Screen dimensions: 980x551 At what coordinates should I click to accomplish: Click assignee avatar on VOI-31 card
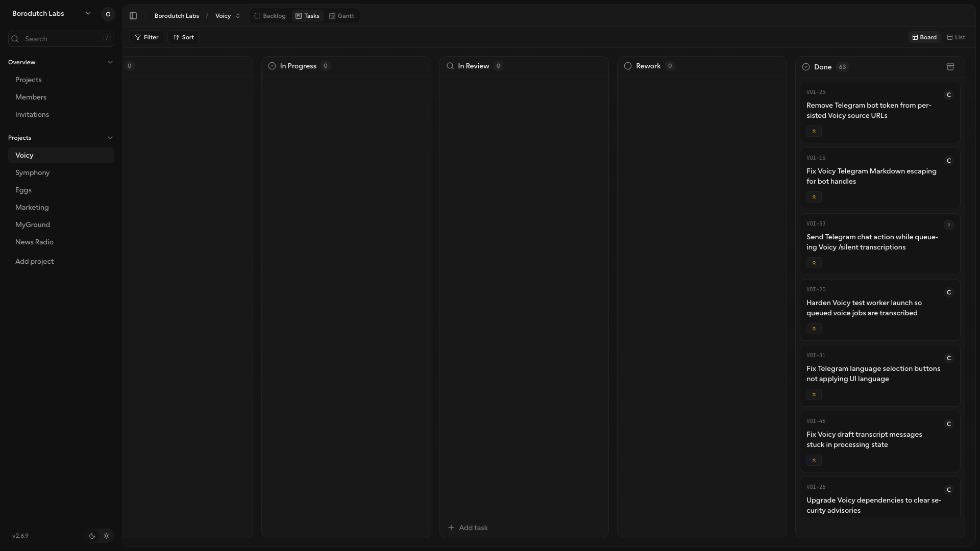949,358
